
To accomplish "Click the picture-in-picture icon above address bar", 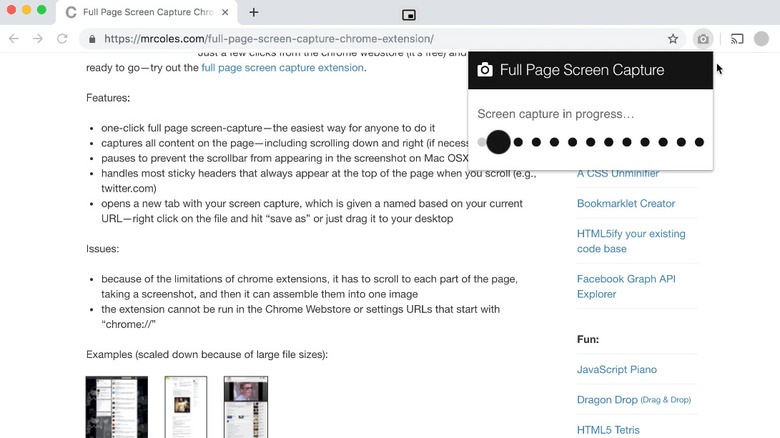I will click(x=408, y=15).
